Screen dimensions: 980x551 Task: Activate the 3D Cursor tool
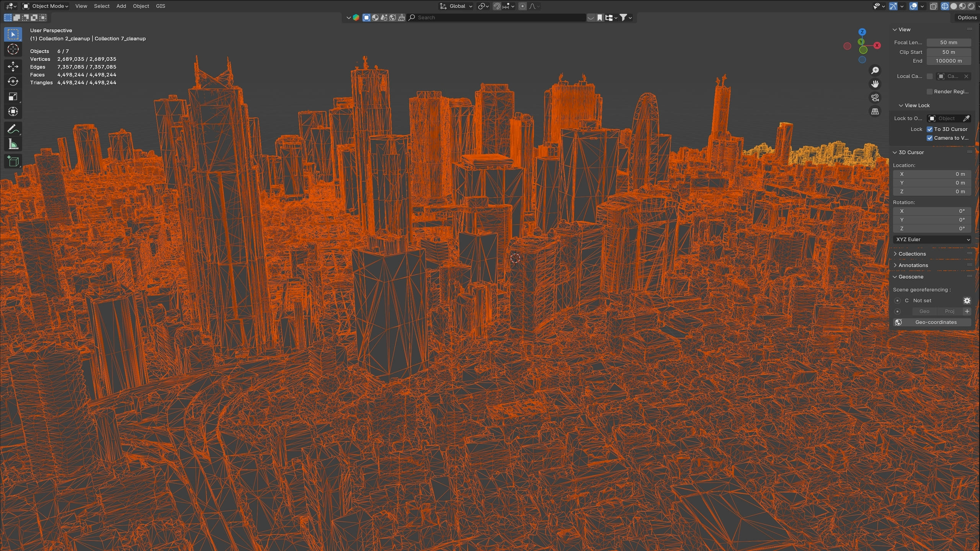point(13,49)
